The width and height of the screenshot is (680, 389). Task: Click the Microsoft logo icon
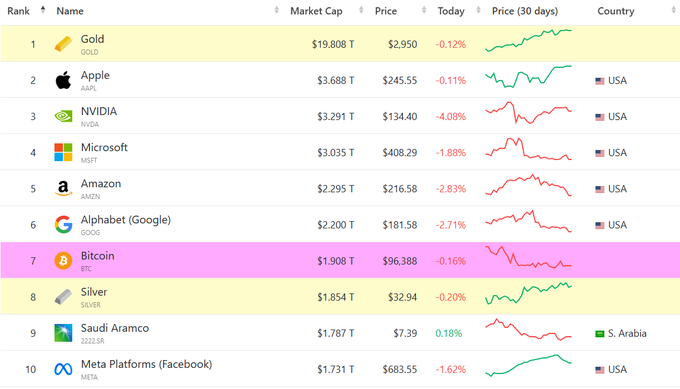pyautogui.click(x=63, y=152)
